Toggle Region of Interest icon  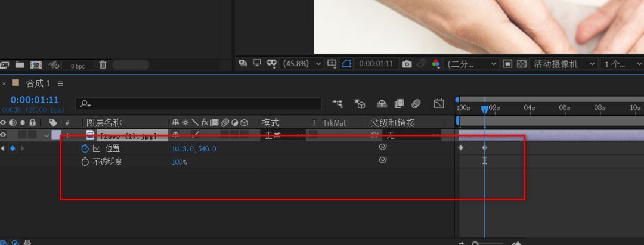coord(507,64)
